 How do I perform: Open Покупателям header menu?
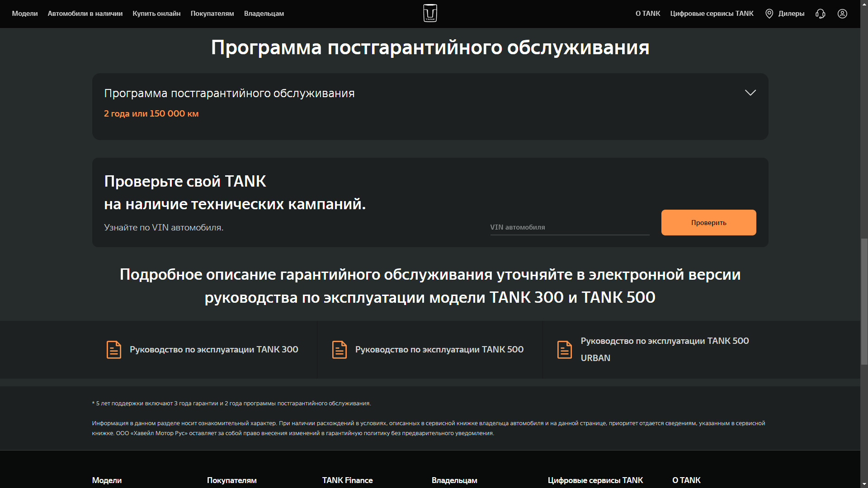212,14
